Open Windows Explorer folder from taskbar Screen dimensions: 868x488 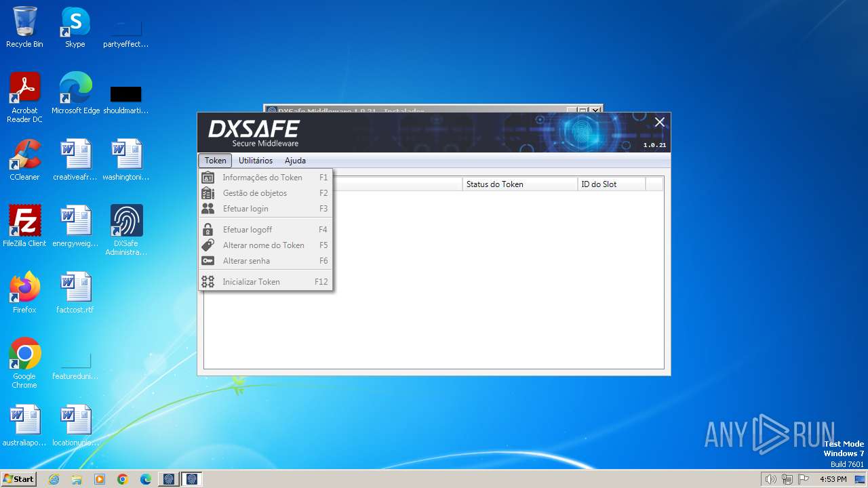coord(77,479)
